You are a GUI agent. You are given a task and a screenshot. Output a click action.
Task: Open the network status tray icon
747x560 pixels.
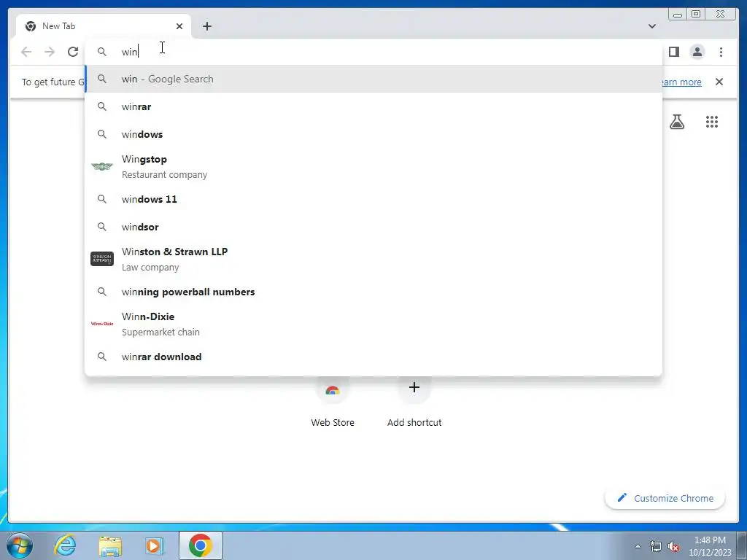[656, 546]
